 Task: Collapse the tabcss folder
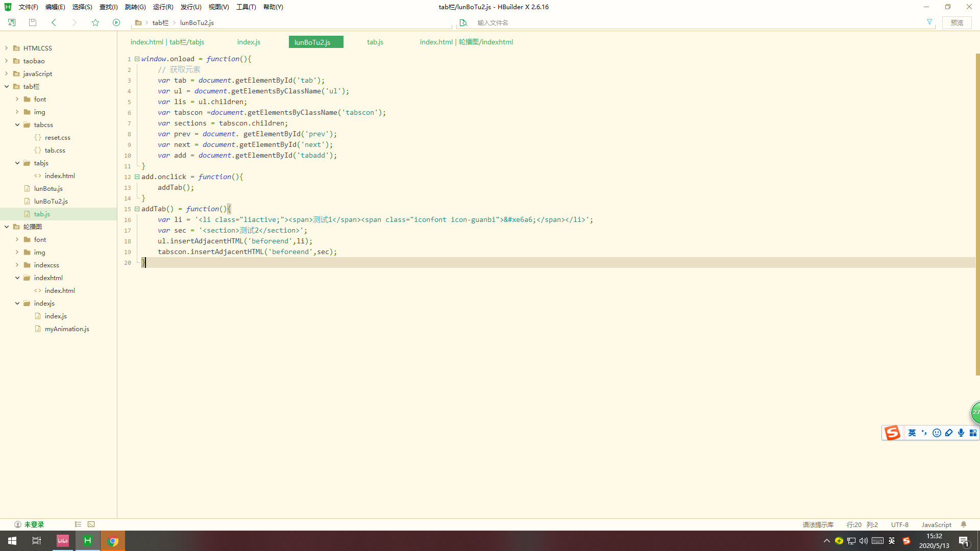[17, 124]
